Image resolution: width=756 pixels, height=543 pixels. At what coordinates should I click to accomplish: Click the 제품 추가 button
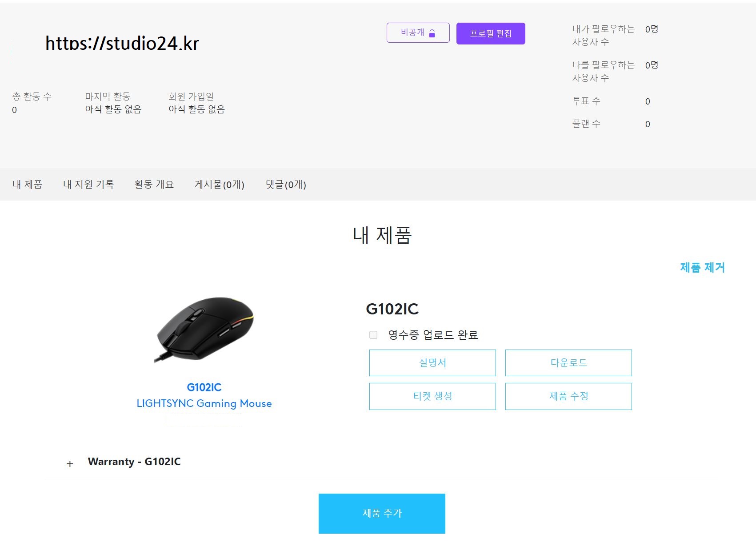tap(382, 513)
